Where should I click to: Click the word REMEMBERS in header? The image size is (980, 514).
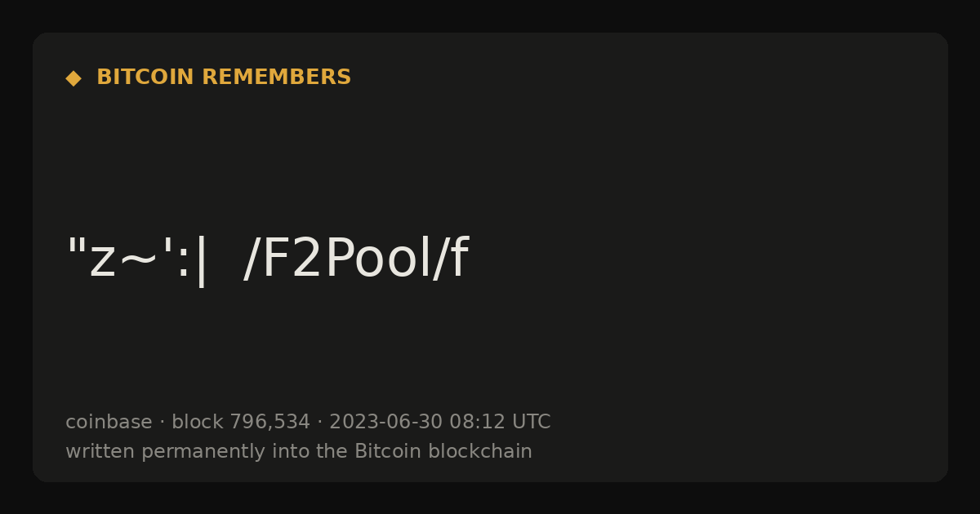click(x=276, y=78)
